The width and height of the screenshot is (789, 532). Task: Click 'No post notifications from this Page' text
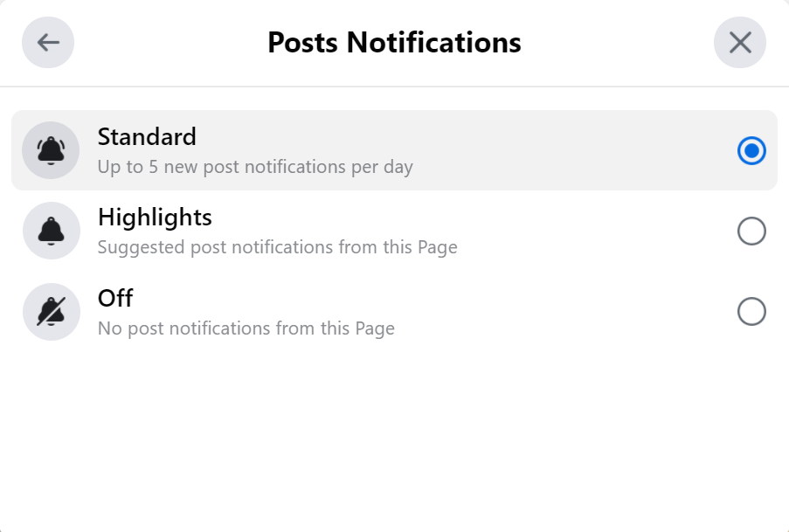click(246, 328)
